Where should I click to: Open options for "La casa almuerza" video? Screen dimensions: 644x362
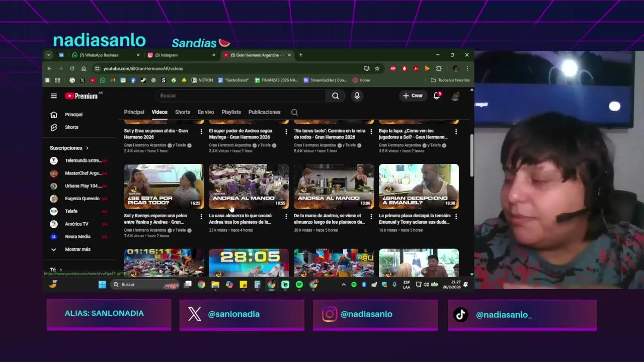click(286, 217)
